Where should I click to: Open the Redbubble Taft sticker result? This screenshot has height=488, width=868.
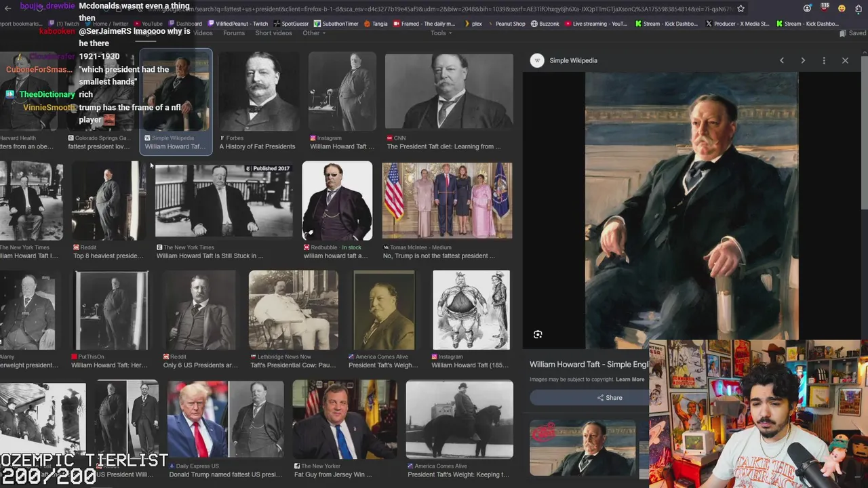337,211
